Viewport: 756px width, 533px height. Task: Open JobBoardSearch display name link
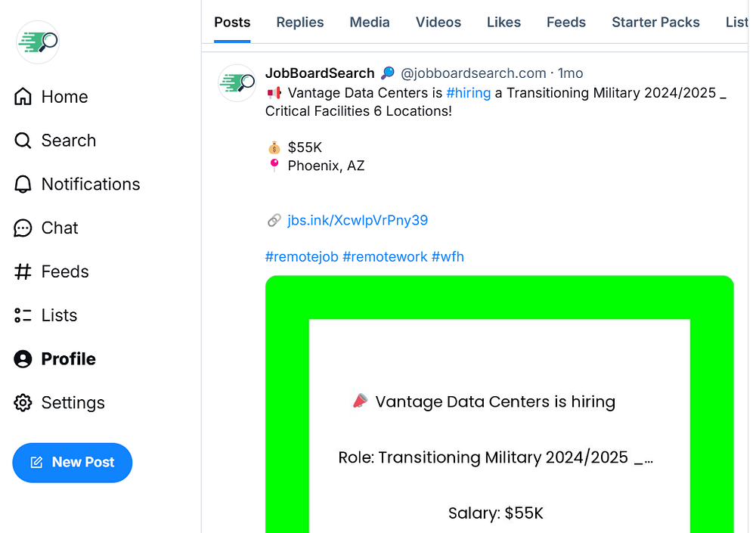pyautogui.click(x=320, y=73)
